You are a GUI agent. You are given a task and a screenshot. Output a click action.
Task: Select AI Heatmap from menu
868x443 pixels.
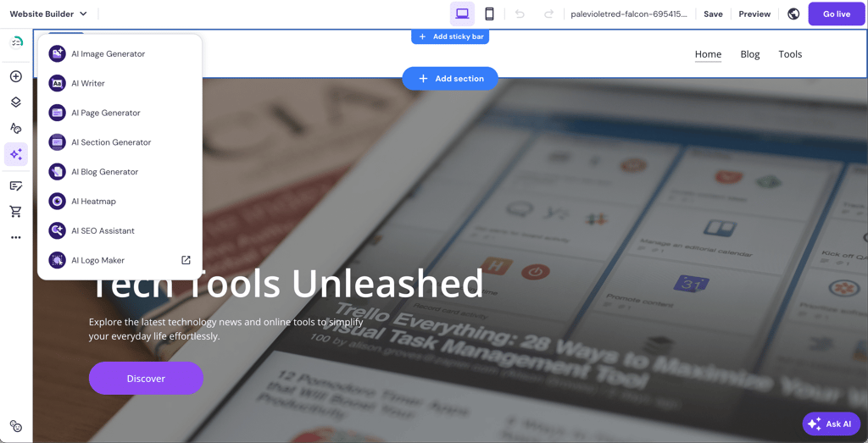pos(120,201)
